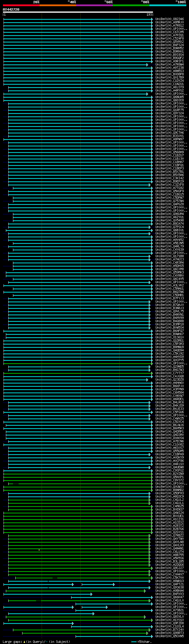The width and height of the screenshot is (189, 644).
Task: Select label UniRef100_Q9Y324
Action: coord(170,113)
